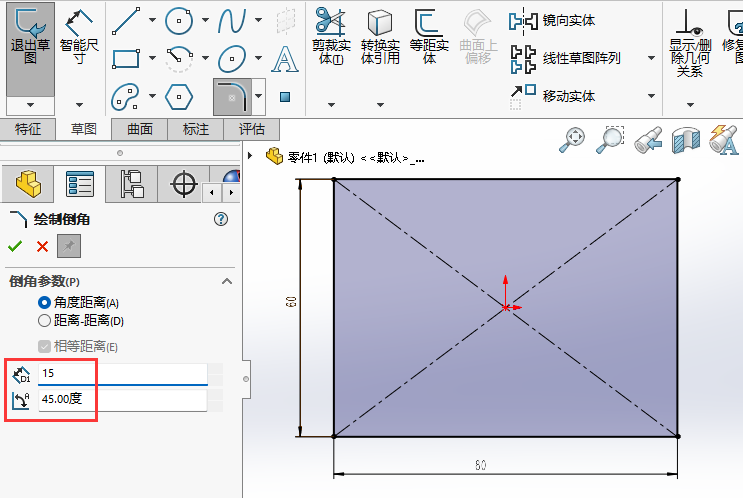Open the Circle tool dropdown arrow
The height and width of the screenshot is (498, 743).
tap(206, 20)
